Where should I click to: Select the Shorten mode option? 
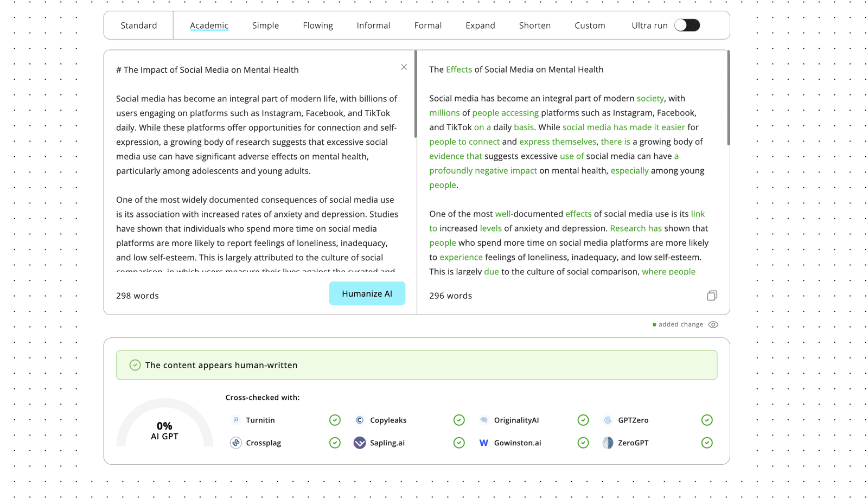point(534,25)
